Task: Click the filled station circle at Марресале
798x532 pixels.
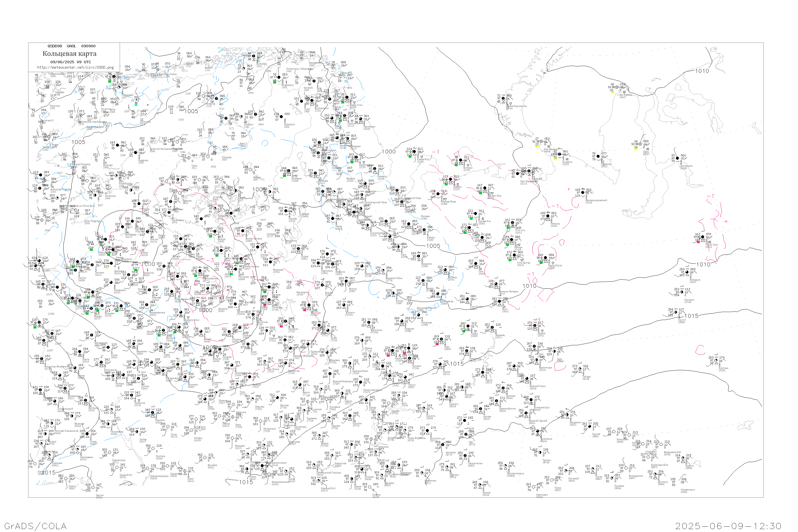Action: (x=598, y=156)
